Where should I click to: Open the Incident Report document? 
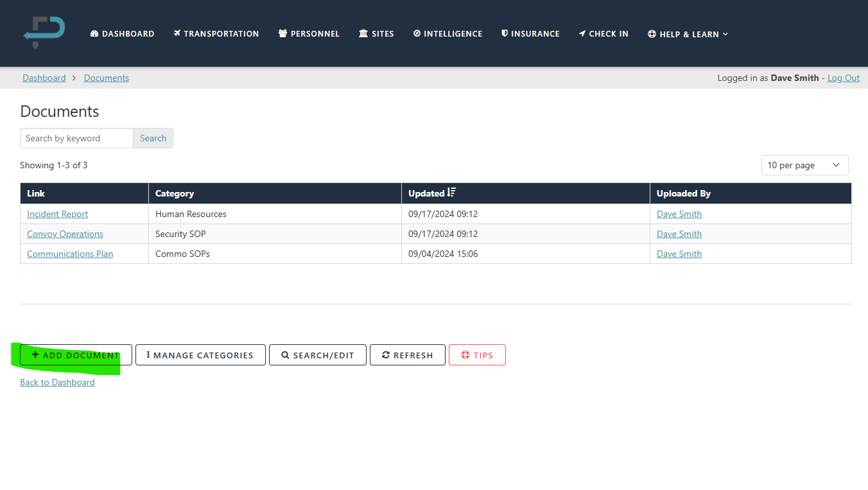pyautogui.click(x=57, y=214)
